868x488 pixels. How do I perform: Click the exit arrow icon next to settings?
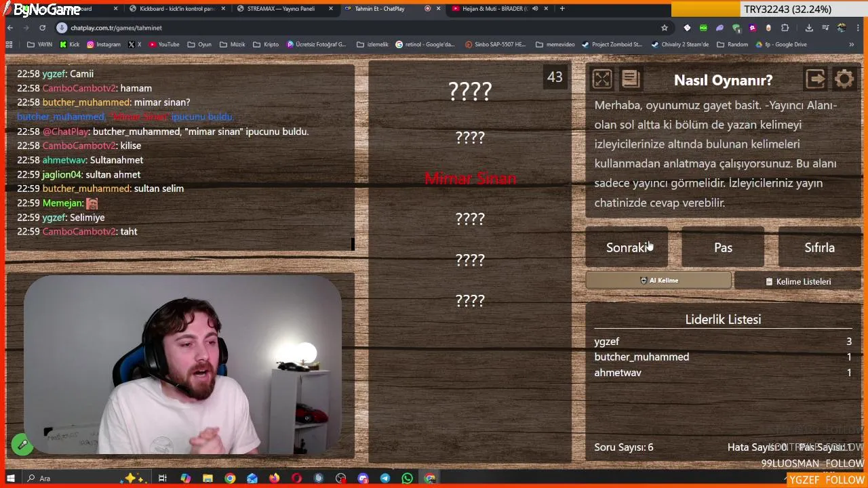815,79
